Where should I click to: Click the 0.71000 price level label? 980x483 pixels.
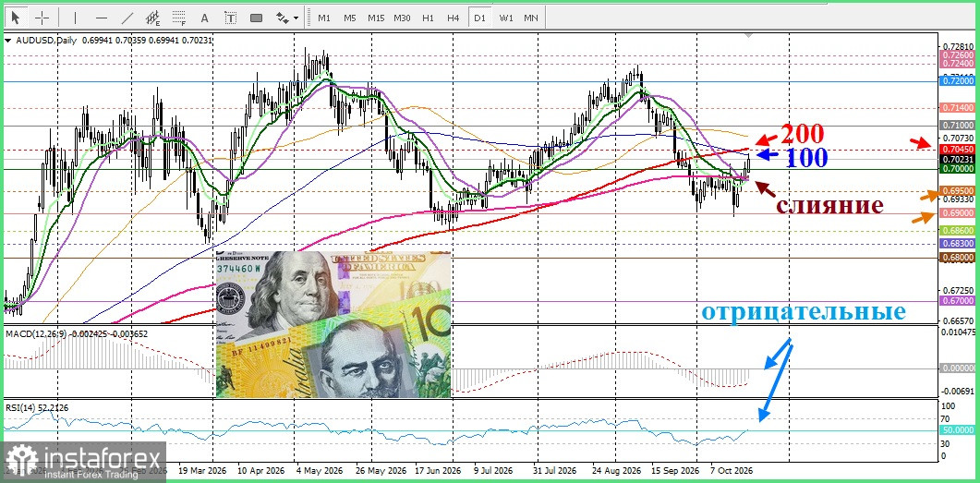coord(959,126)
